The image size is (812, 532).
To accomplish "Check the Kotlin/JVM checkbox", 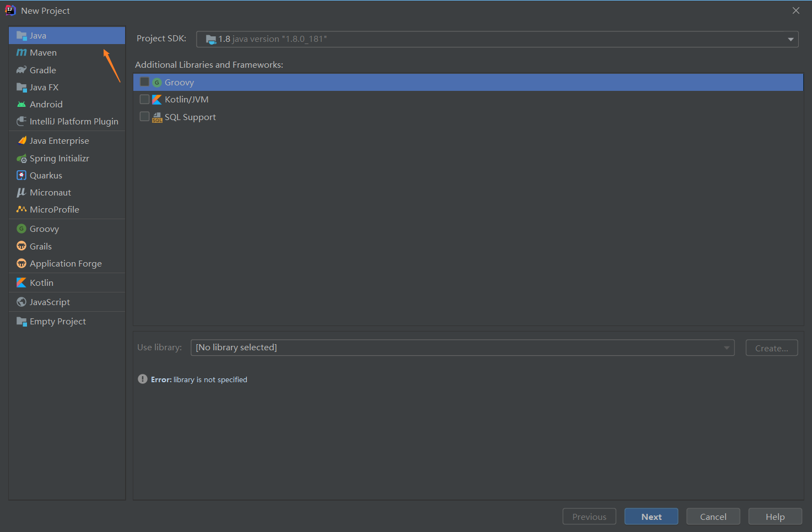I will coord(145,99).
